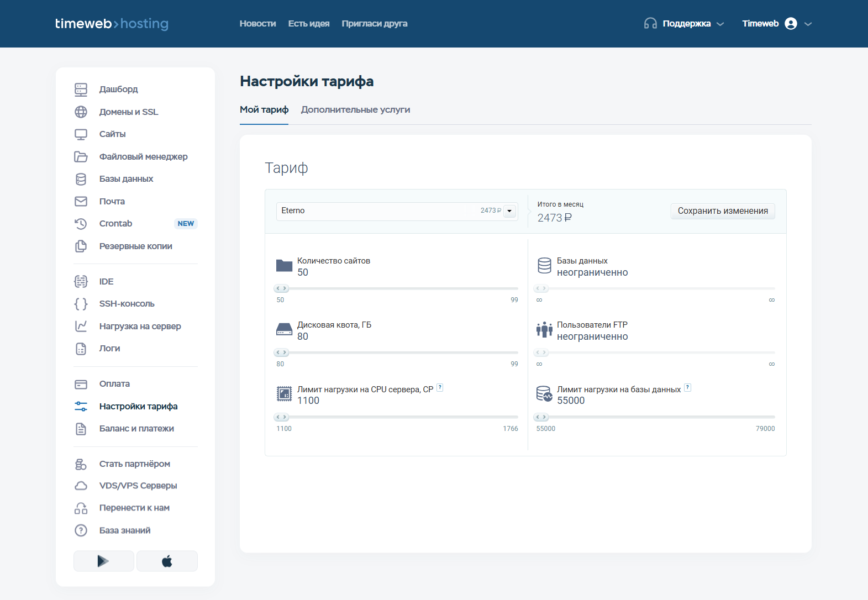Open the Eterno tariff dropdown

pos(509,211)
